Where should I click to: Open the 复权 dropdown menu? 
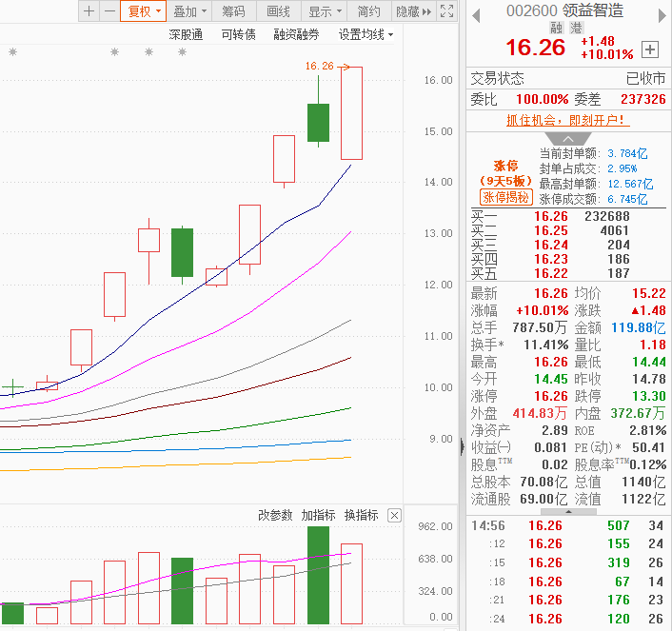144,11
